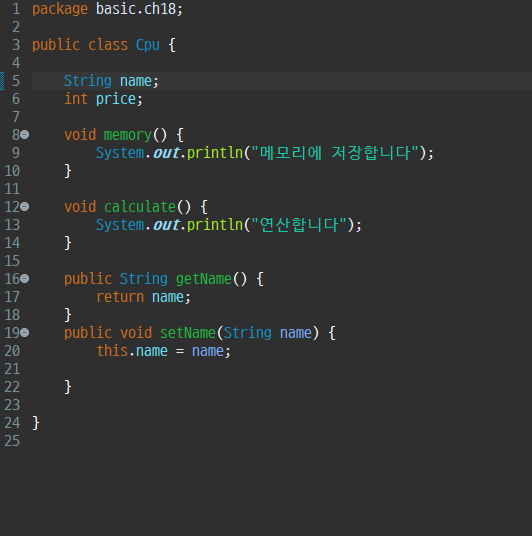
Task: Click the memory method name
Action: coord(128,135)
